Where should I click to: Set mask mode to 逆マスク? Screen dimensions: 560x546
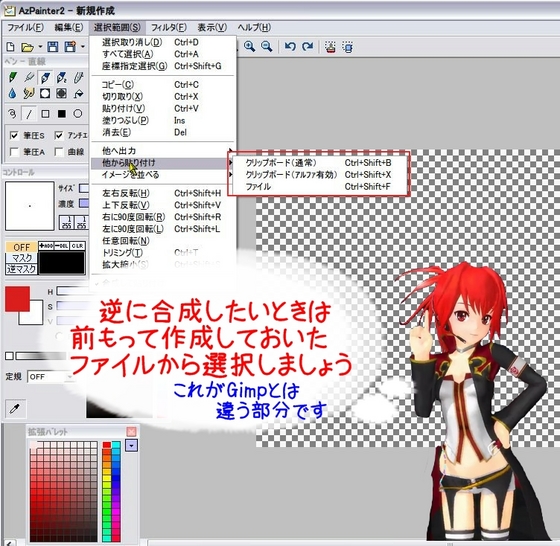(x=21, y=269)
